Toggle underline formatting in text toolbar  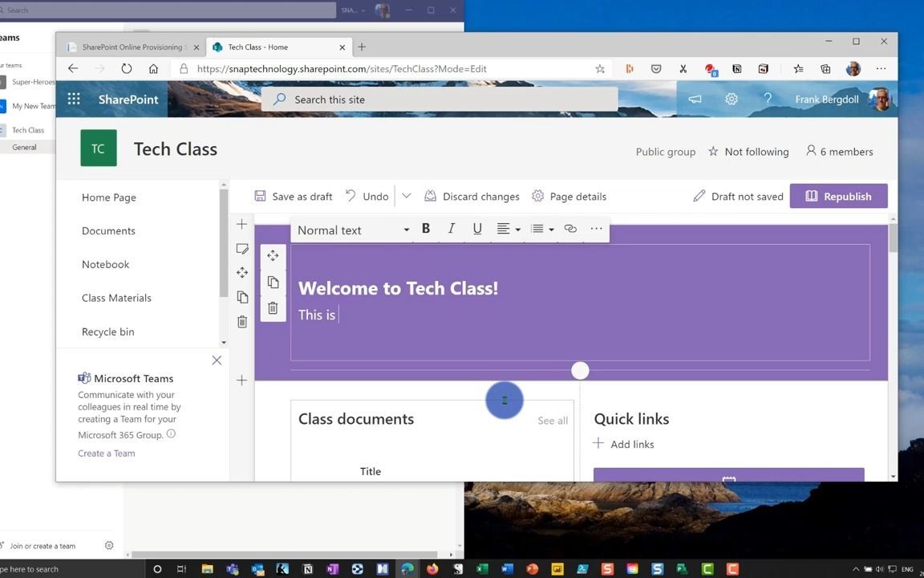click(x=477, y=229)
